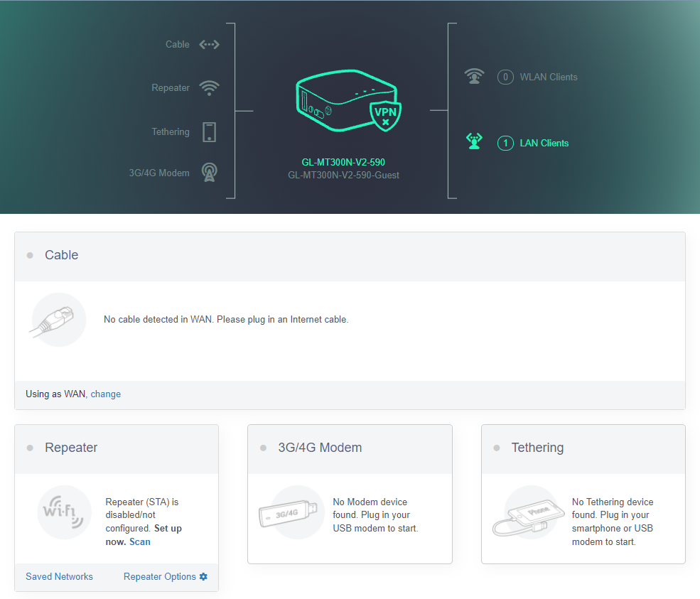Click the VPN shield badge on router
Screen dimensions: 700x599
coord(386,115)
